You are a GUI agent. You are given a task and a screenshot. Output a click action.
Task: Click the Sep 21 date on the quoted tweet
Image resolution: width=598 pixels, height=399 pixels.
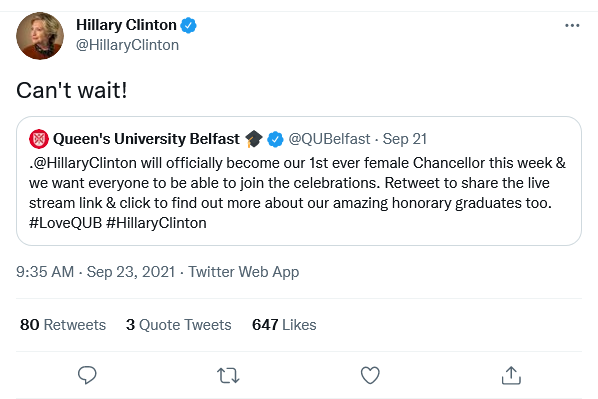405,139
